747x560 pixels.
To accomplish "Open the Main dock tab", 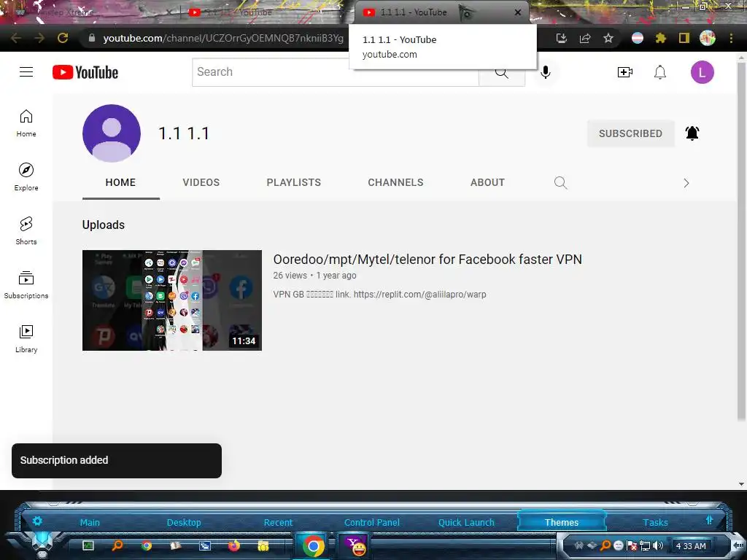I will click(90, 522).
